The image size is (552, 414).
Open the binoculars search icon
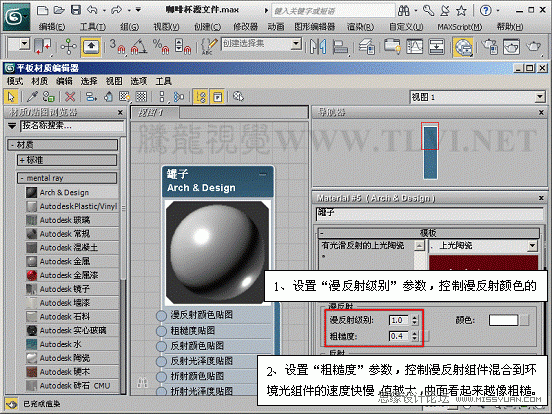[404, 11]
